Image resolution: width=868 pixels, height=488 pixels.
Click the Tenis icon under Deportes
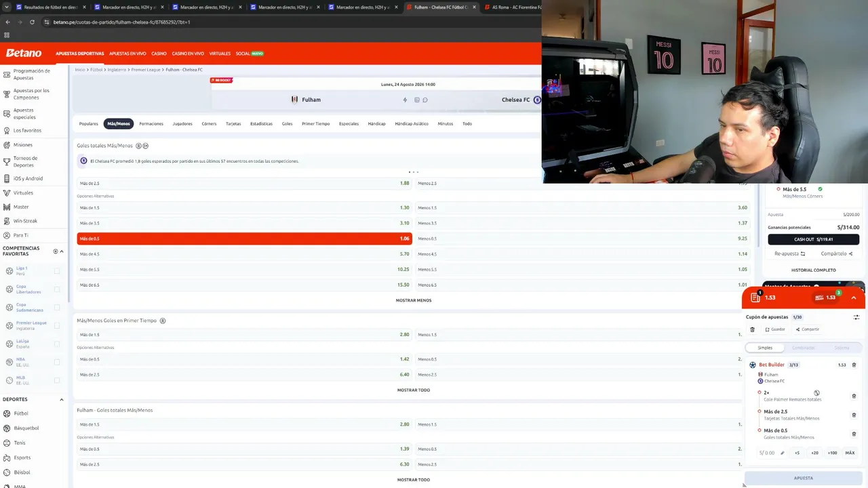[x=7, y=443]
